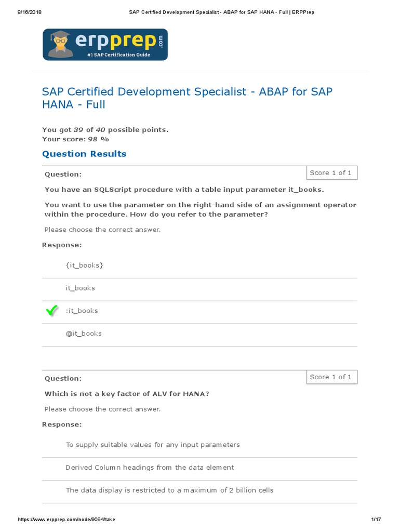Image resolution: width=399 pixels, height=532 pixels.
Task: Pick the '2 billion cells' answer
Action: pyautogui.click(x=169, y=490)
